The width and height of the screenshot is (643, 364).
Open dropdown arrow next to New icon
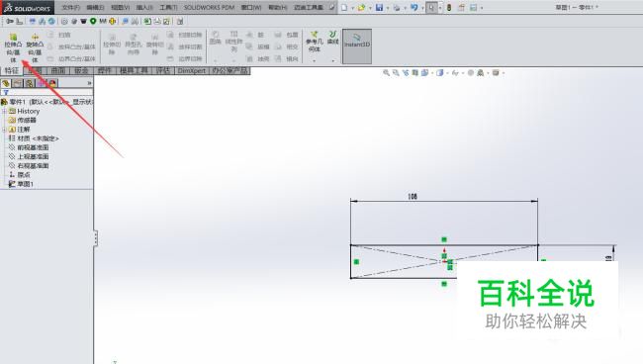coord(353,8)
